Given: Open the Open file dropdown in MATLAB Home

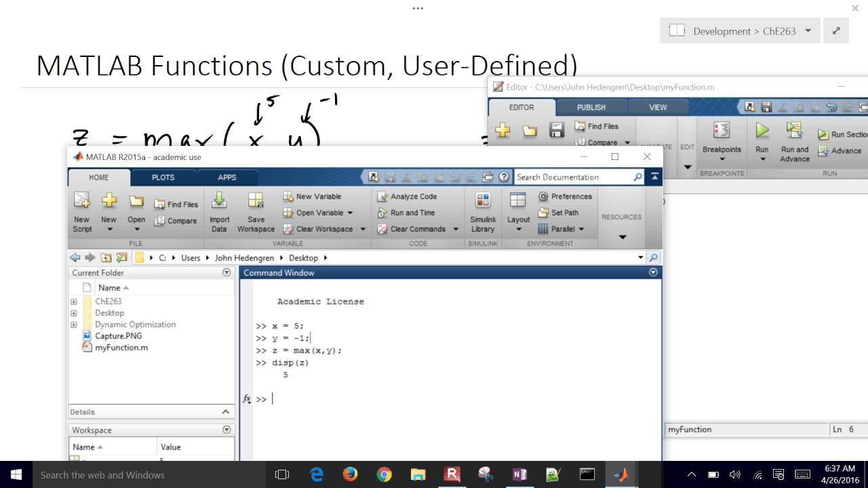Looking at the screenshot, I should click(136, 228).
